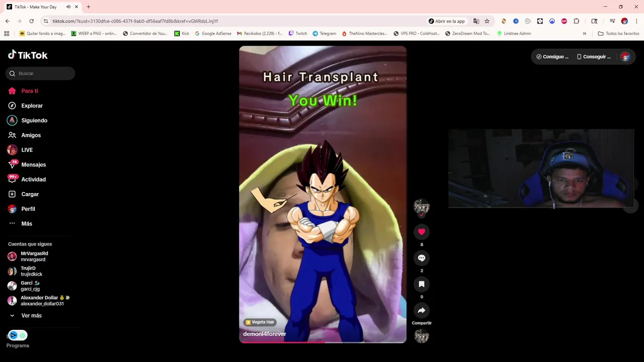Mute the tab audio speaker icon
The width and height of the screenshot is (644, 362).
click(68, 7)
